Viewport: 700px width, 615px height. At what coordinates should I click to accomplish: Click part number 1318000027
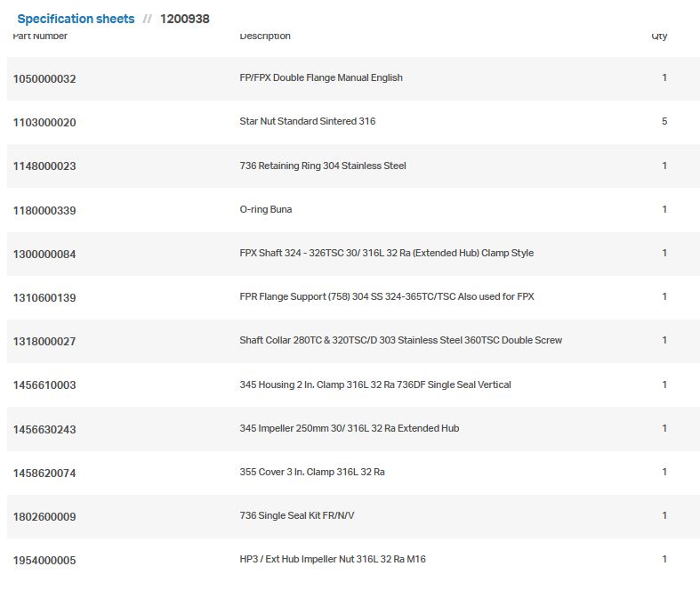(44, 341)
